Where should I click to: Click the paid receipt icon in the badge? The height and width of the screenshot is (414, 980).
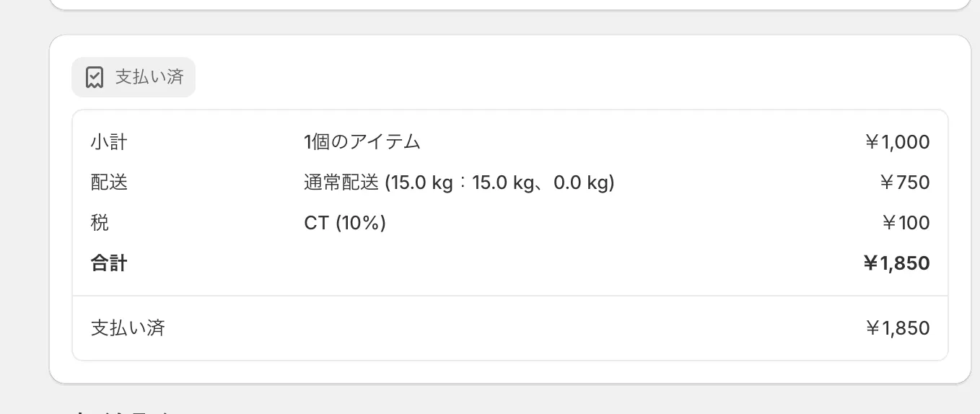(94, 77)
